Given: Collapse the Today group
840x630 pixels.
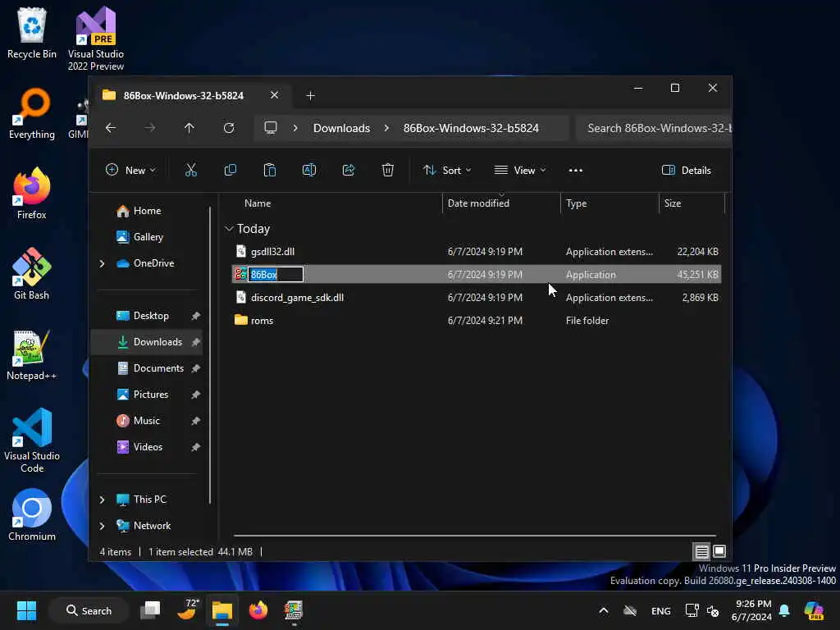Looking at the screenshot, I should [x=230, y=229].
